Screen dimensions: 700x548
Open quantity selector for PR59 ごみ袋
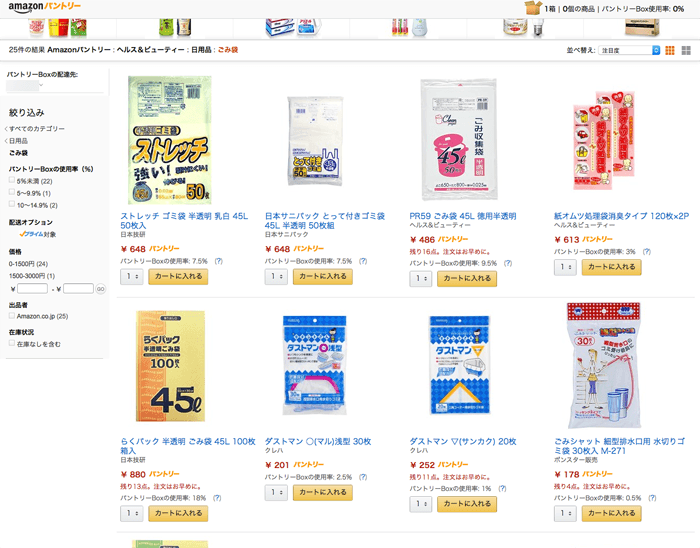coord(421,279)
